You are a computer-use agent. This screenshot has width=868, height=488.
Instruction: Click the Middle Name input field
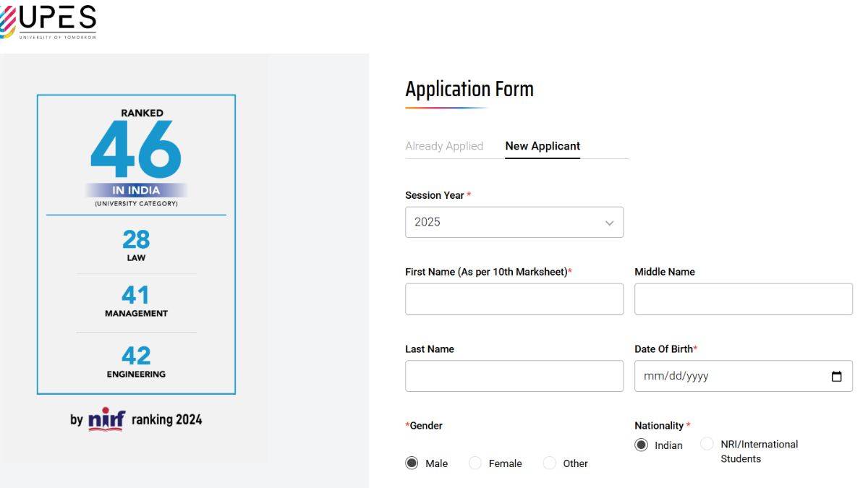pos(743,299)
